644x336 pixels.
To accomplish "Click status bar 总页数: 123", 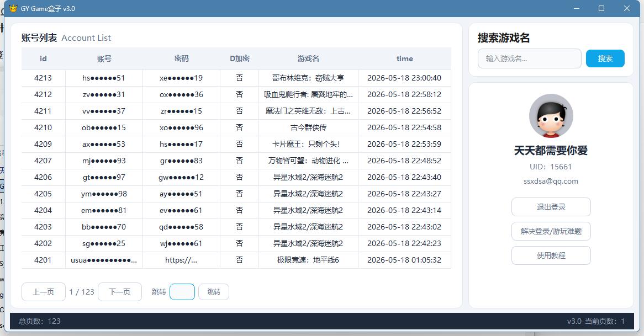I will coord(39,321).
